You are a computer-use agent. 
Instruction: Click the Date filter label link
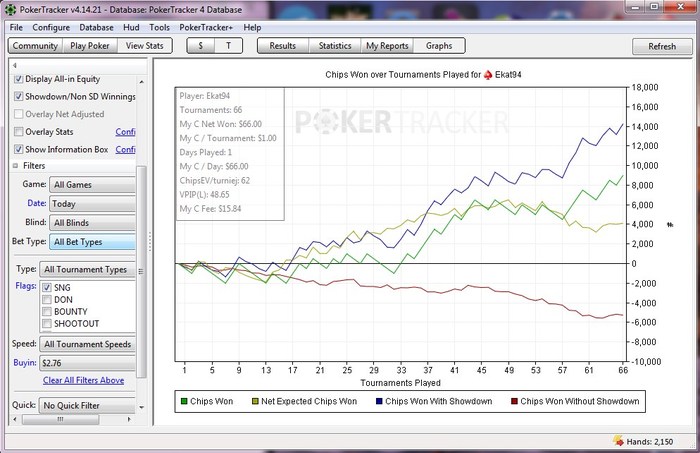pyautogui.click(x=37, y=203)
